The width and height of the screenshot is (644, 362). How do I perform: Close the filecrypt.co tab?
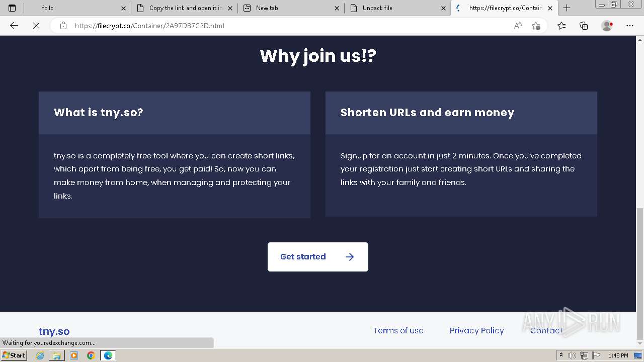tap(550, 8)
